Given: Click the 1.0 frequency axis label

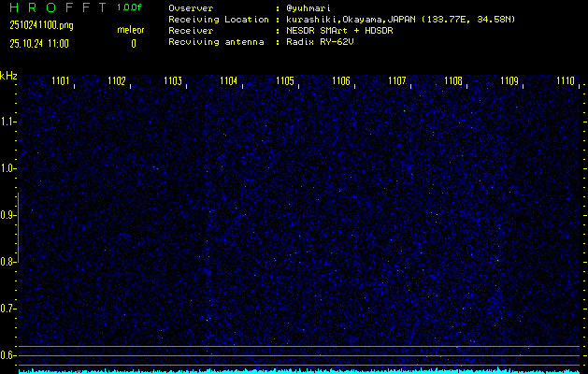Looking at the screenshot, I should coord(8,168).
